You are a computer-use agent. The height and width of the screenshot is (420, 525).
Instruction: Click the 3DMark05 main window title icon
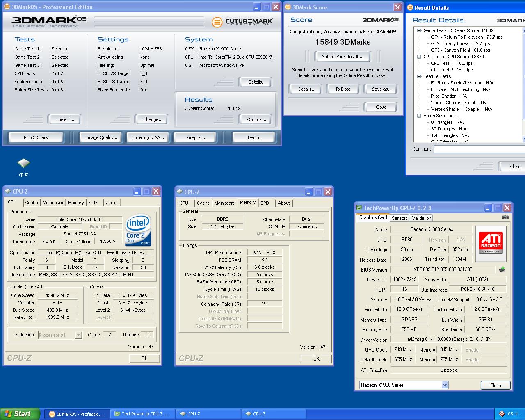[x=7, y=7]
